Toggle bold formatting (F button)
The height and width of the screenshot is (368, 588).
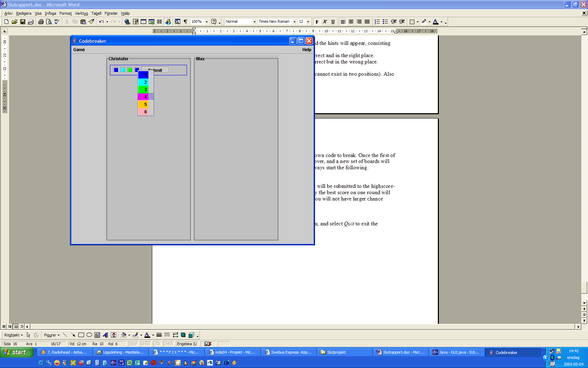click(x=317, y=22)
